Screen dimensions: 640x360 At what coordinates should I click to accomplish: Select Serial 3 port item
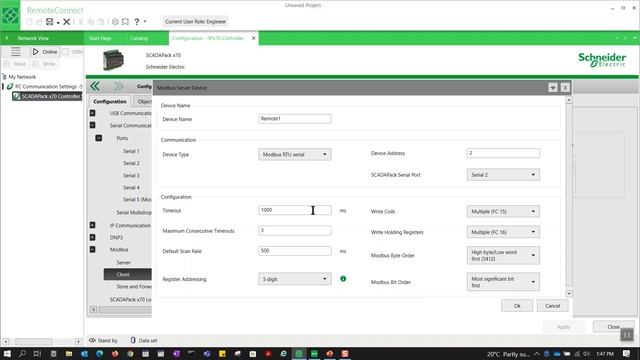point(131,176)
